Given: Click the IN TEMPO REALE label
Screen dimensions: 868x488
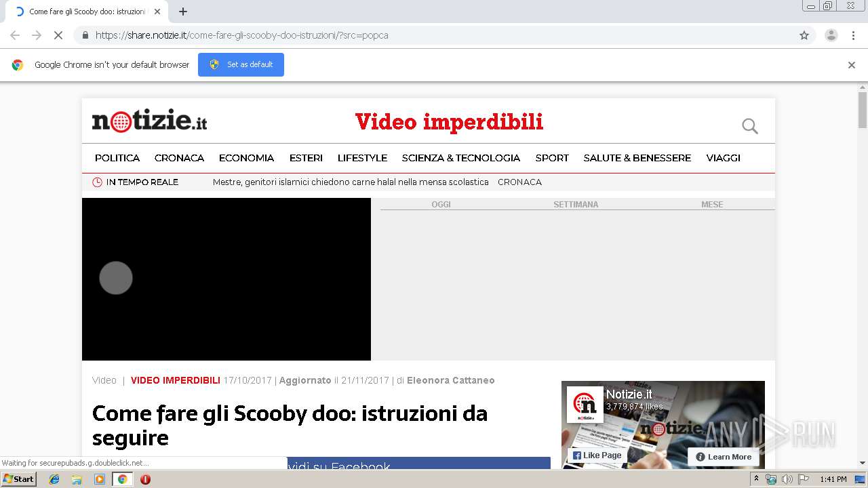Looking at the screenshot, I should coord(142,182).
